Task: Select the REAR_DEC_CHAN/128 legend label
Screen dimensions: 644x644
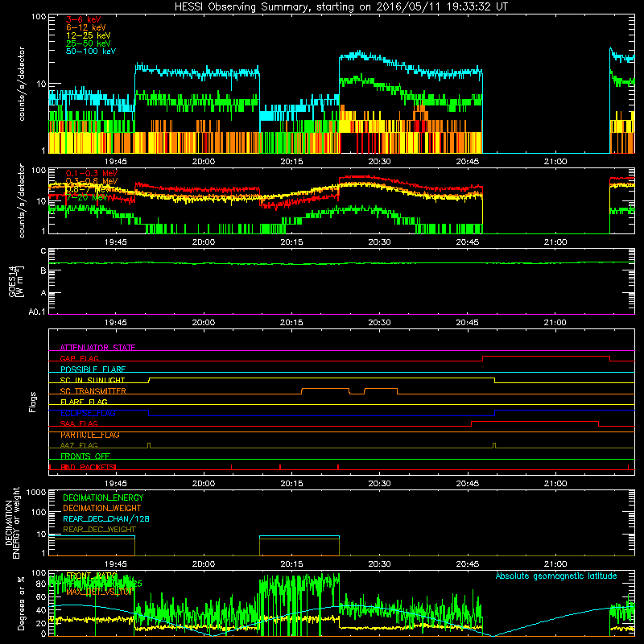Action: click(x=106, y=518)
